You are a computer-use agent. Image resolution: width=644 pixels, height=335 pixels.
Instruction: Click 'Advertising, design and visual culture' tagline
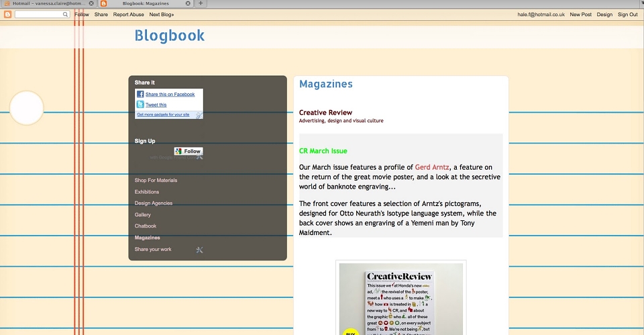click(x=341, y=121)
